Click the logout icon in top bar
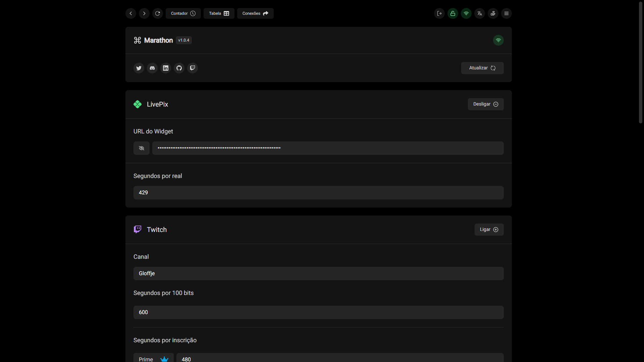The height and width of the screenshot is (362, 644). (439, 13)
